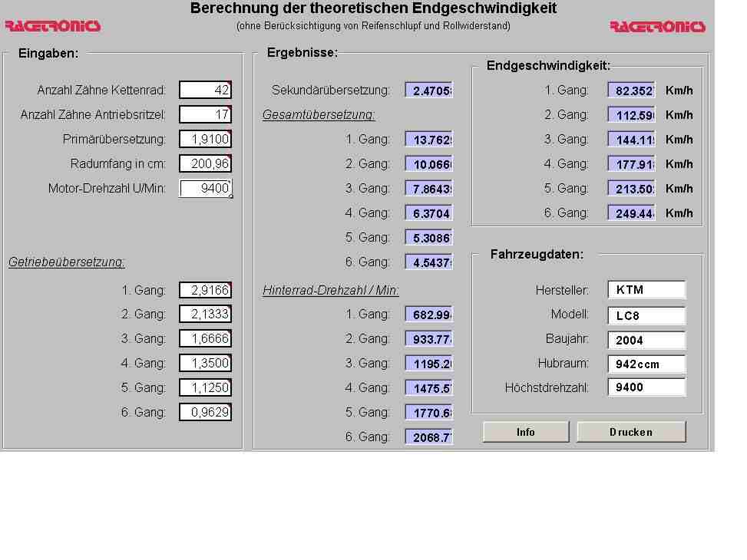The width and height of the screenshot is (747, 560).
Task: Click the Sekundärübersetzung result value
Action: [x=429, y=91]
